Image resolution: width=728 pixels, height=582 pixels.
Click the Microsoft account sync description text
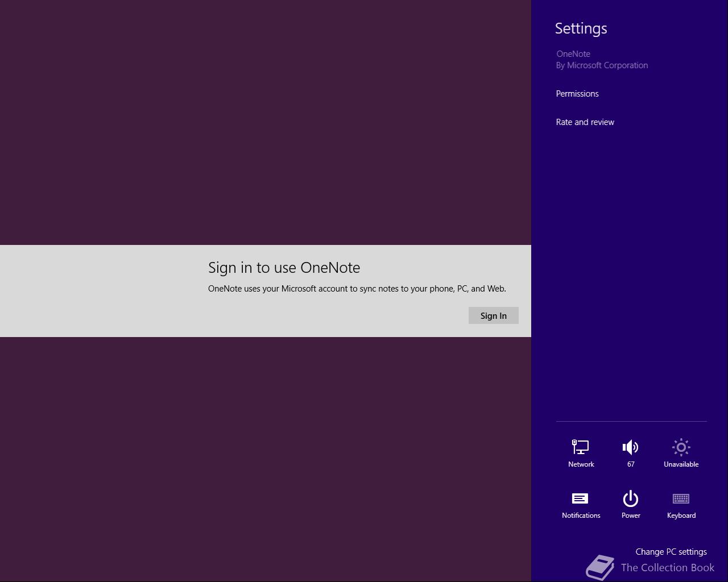[357, 288]
